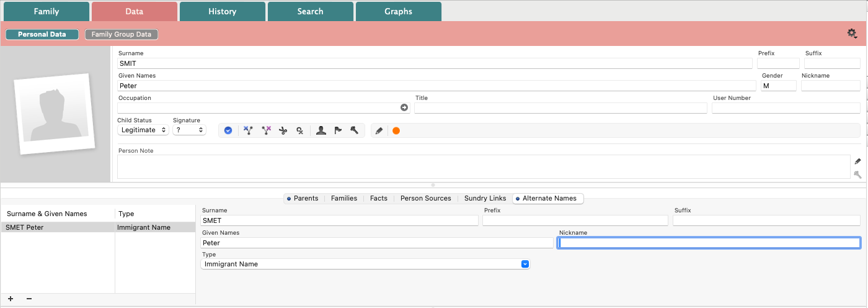The width and height of the screenshot is (868, 308).
Task: Click the main Surname field with SMIT
Action: [x=435, y=63]
